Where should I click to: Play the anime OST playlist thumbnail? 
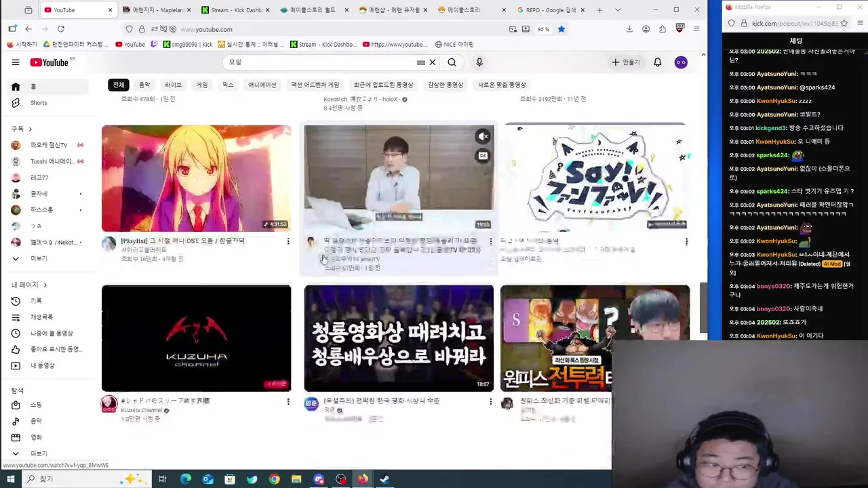coord(197,178)
